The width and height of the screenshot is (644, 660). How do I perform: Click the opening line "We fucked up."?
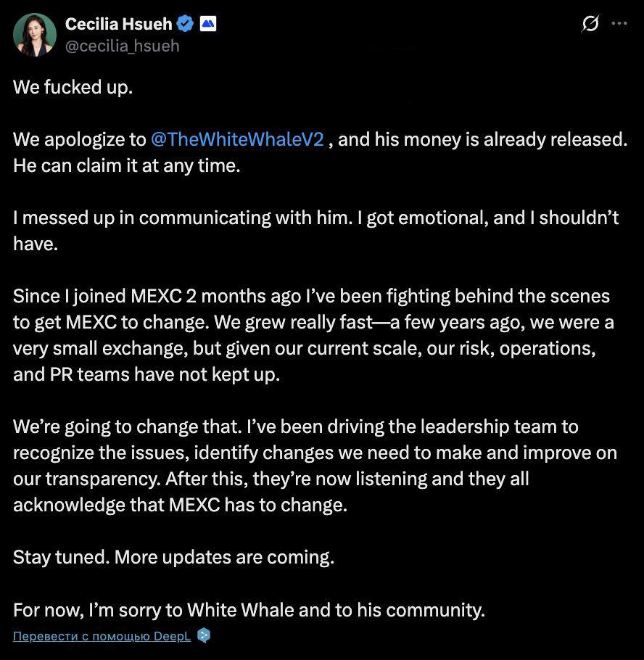(x=73, y=87)
